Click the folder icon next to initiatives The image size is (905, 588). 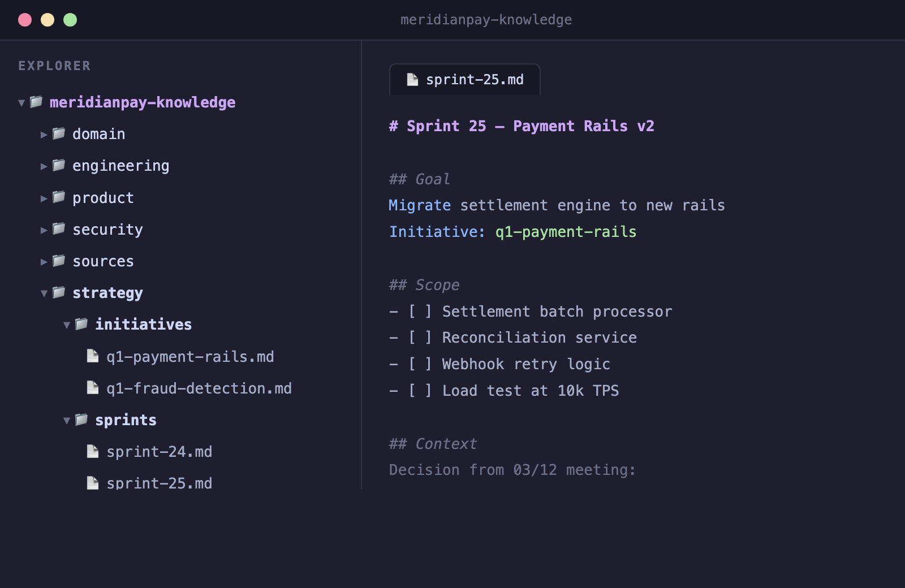point(81,325)
